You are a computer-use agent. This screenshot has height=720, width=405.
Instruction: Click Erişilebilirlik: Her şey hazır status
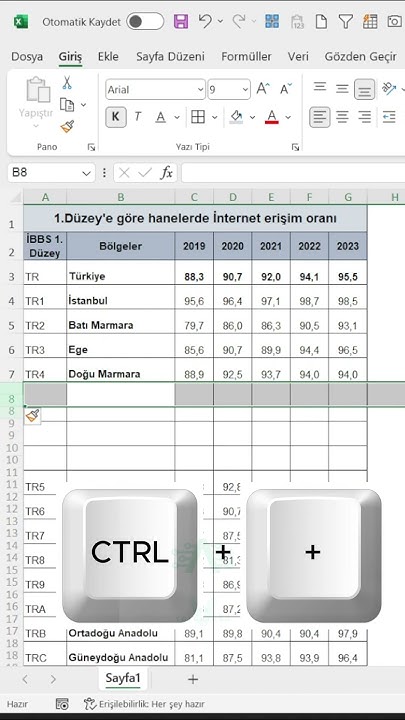coord(144,704)
